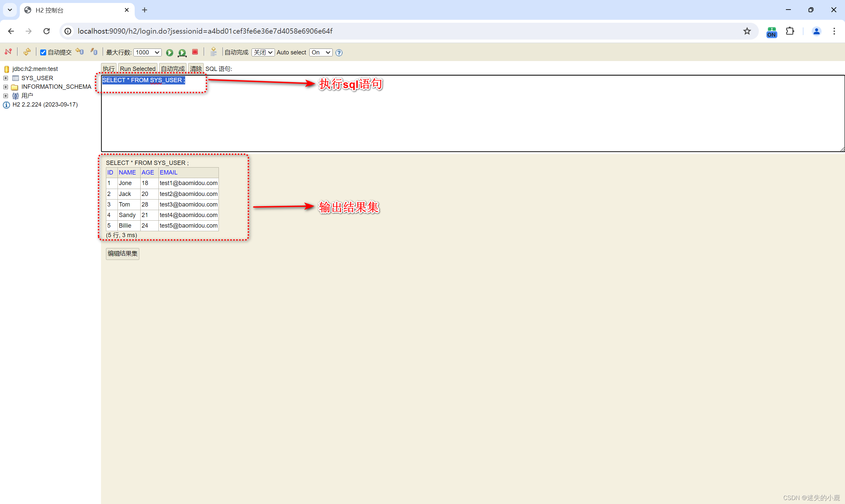This screenshot has width=845, height=504.
Task: Open the Chrome three-dot menu
Action: click(834, 31)
